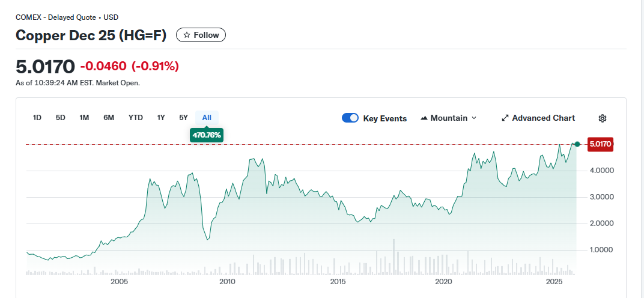Image resolution: width=644 pixels, height=298 pixels.
Task: Switch chart to YTD range
Action: pos(136,118)
